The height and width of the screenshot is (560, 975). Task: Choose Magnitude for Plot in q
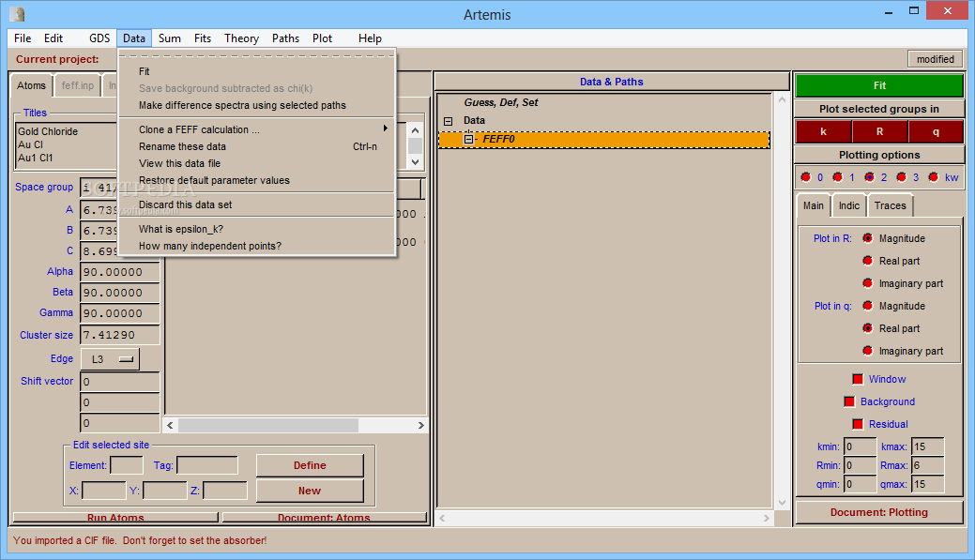coord(867,306)
